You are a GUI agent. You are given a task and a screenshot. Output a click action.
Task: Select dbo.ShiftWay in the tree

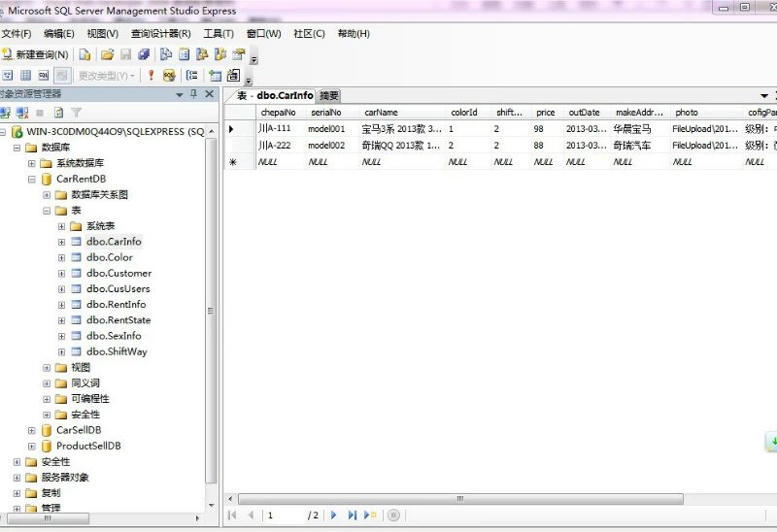point(117,351)
